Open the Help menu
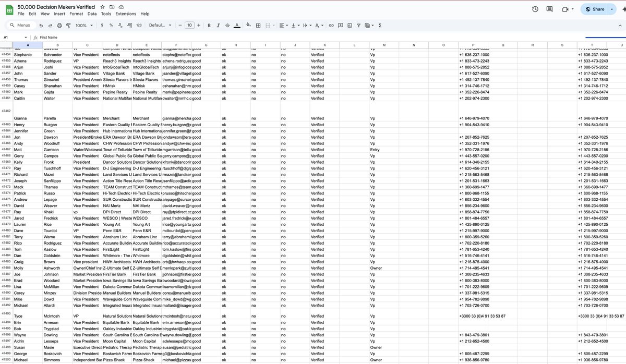The width and height of the screenshot is (626, 364). [145, 14]
